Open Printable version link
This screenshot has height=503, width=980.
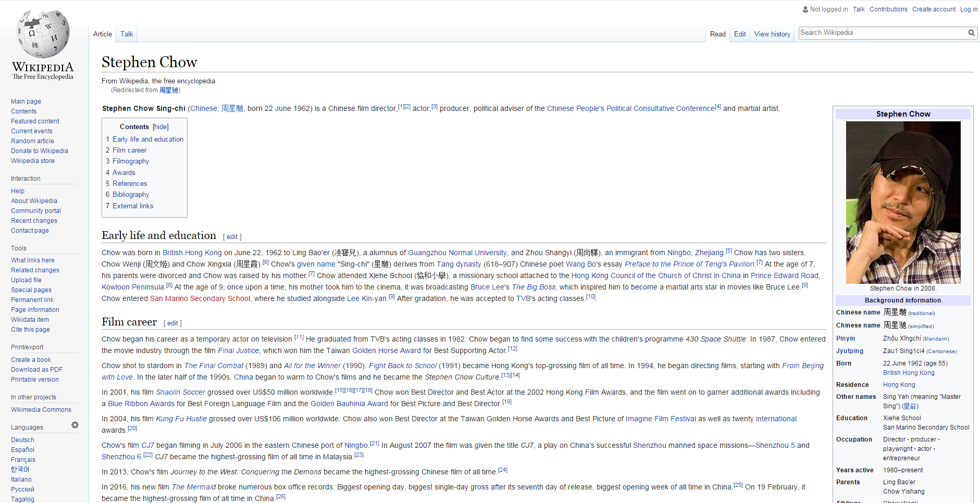pos(35,380)
